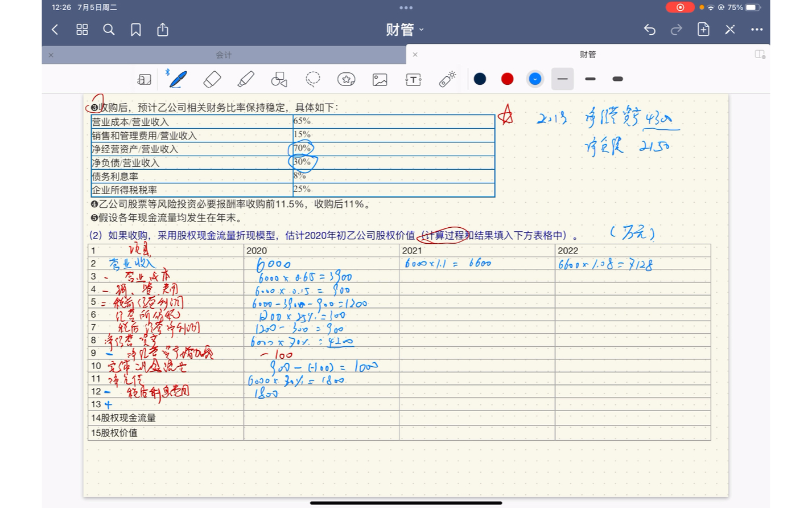
Task: Select the laser pointer tool
Action: (x=447, y=79)
